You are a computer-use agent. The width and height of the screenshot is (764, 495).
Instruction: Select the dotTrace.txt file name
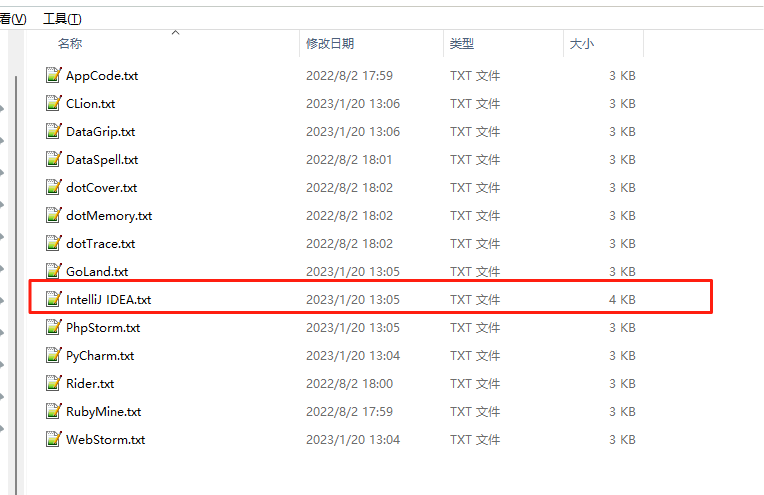click(x=101, y=244)
